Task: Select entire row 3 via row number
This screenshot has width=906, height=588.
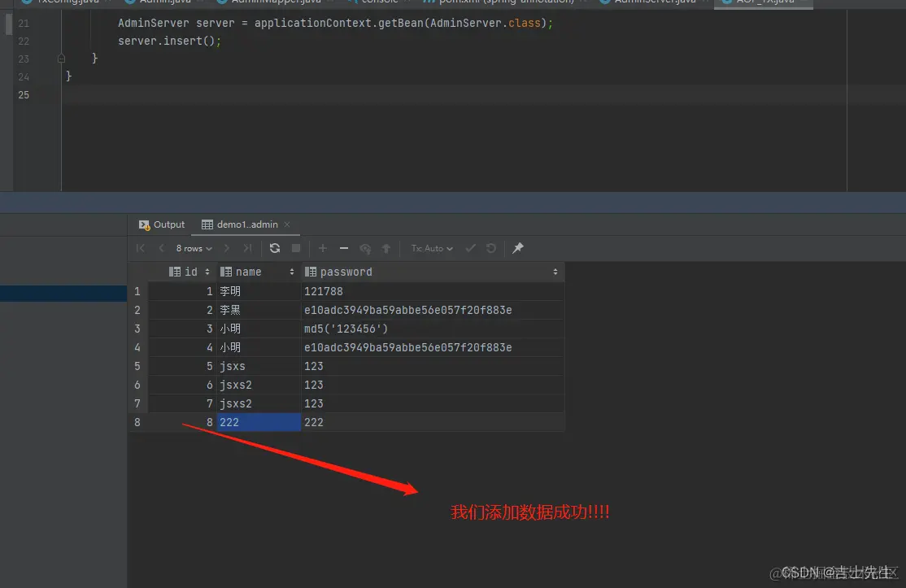Action: (137, 329)
